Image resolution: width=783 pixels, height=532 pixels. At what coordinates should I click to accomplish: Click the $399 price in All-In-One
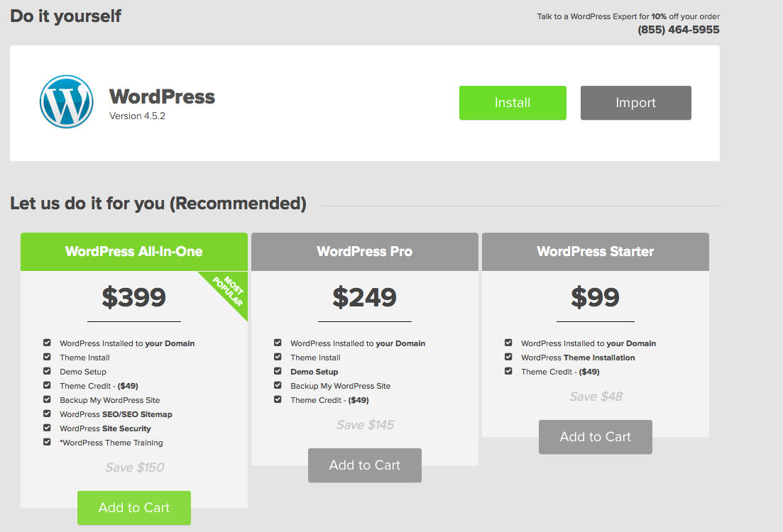(134, 298)
